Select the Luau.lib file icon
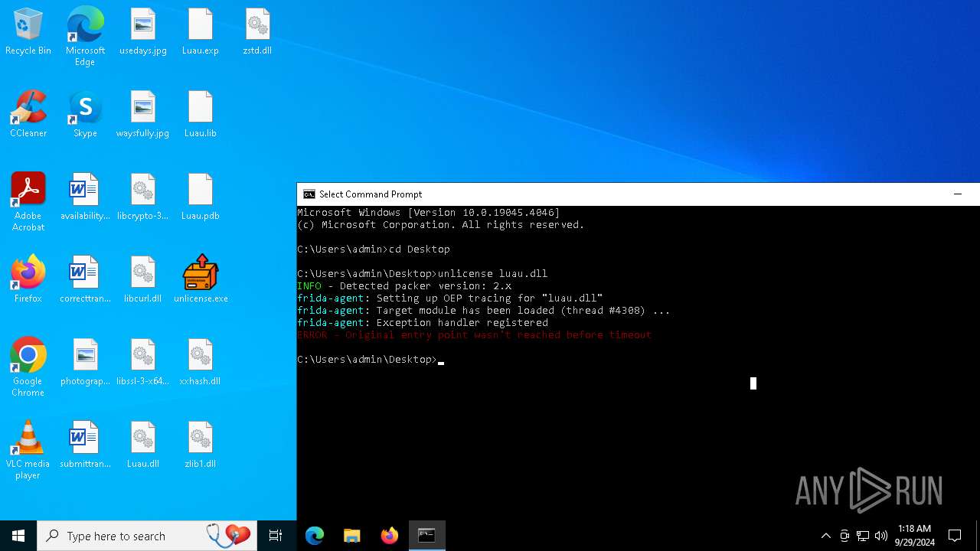This screenshot has height=551, width=980. coord(201,115)
